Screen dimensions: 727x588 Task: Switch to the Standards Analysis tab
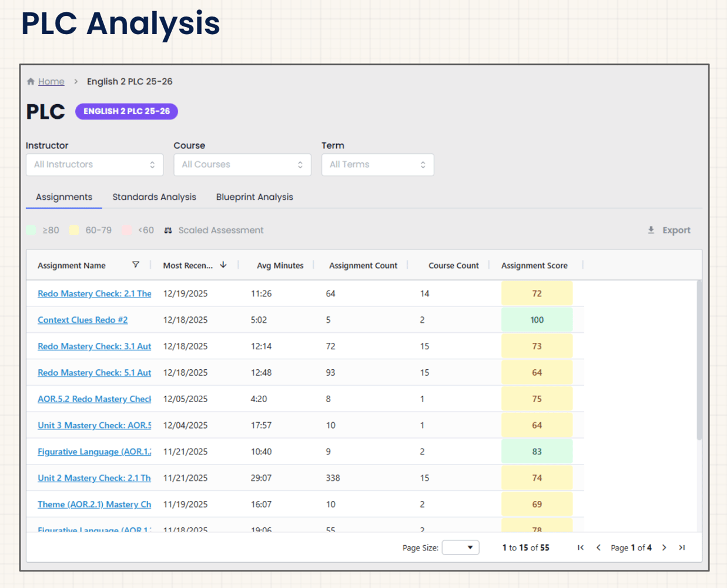pos(154,197)
